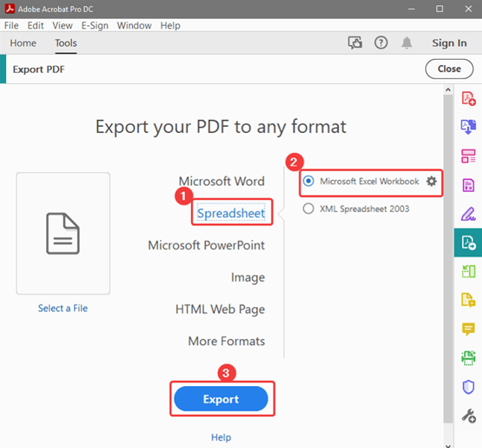Click the share/chat icon in the top toolbar
This screenshot has height=448, width=482.
click(x=355, y=43)
